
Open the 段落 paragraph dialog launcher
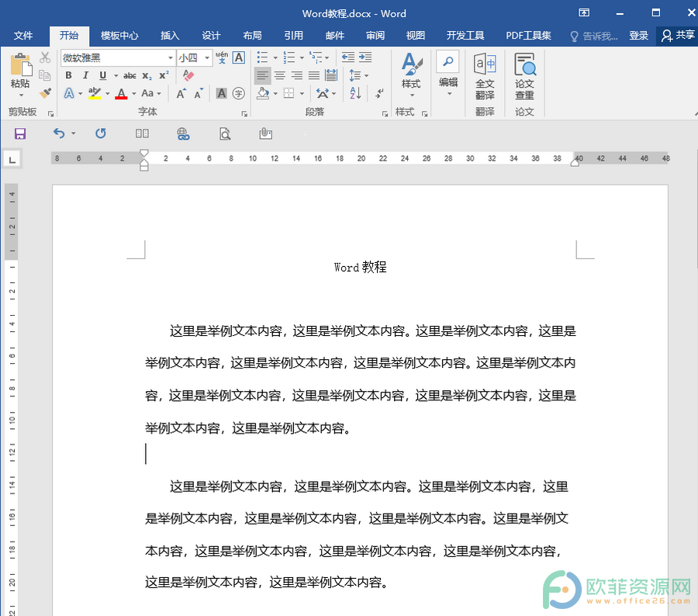(385, 113)
